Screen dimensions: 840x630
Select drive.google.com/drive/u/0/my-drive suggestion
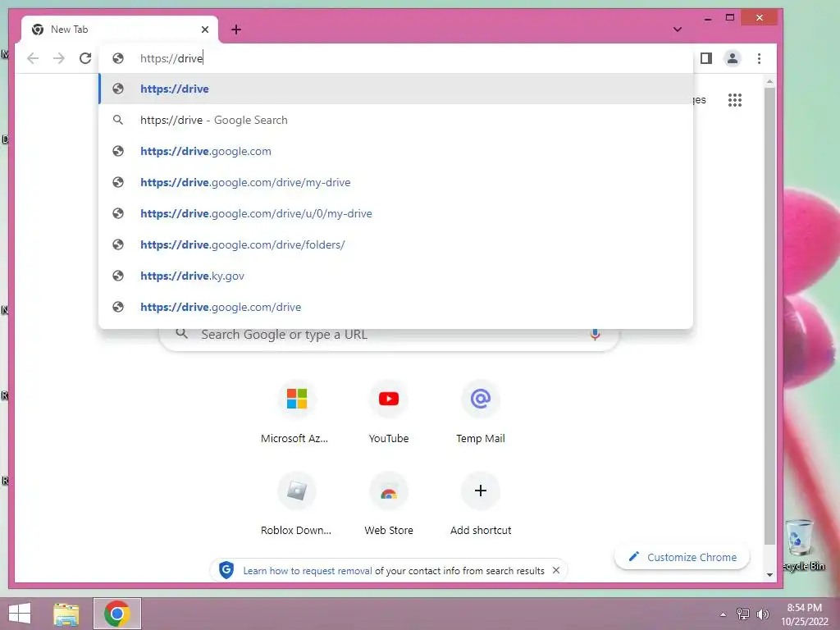pyautogui.click(x=396, y=213)
